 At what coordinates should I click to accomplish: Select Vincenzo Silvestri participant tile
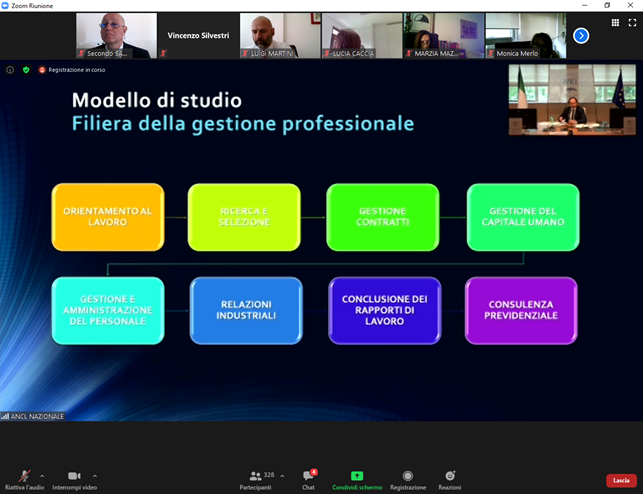point(198,36)
